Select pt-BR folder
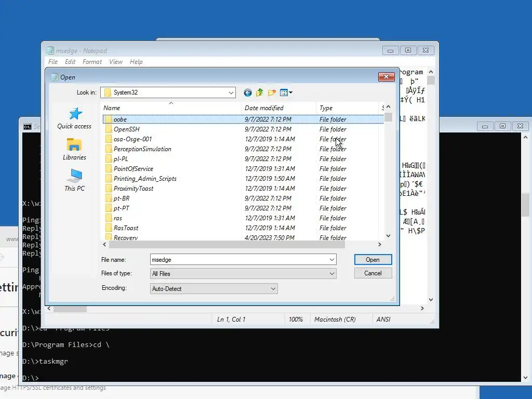Viewport: 532px width, 399px height. click(x=117, y=198)
